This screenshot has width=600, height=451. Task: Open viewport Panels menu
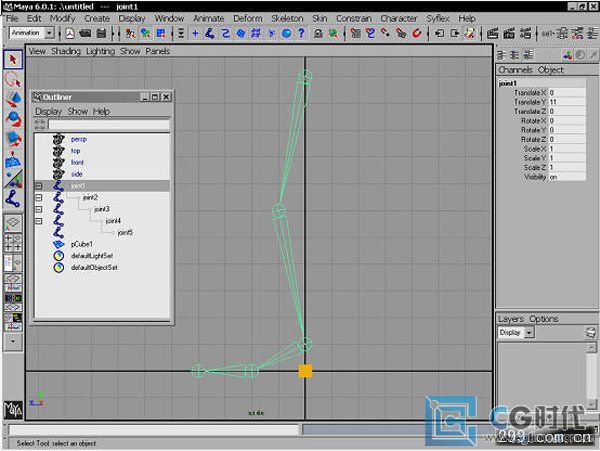158,51
